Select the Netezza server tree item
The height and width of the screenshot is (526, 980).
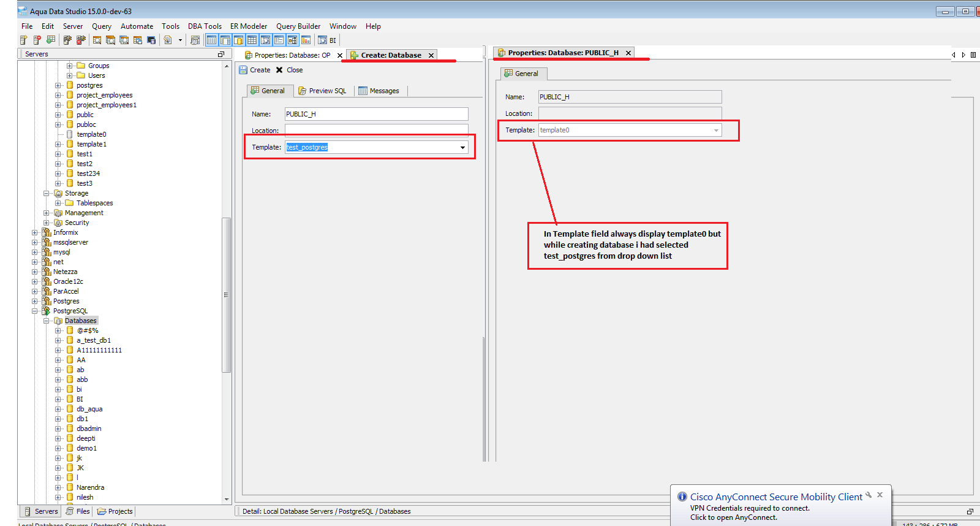(65, 272)
